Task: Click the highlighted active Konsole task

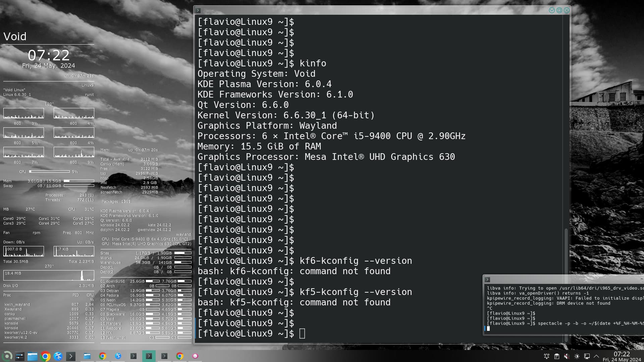Action: click(149, 356)
